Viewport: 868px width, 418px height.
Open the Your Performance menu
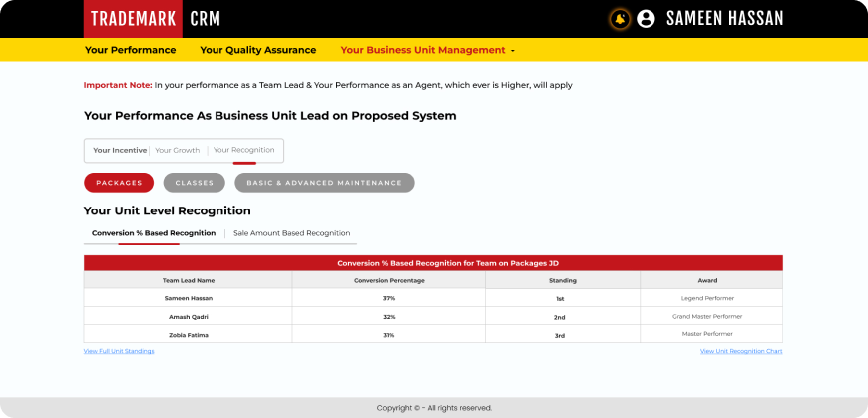(130, 50)
